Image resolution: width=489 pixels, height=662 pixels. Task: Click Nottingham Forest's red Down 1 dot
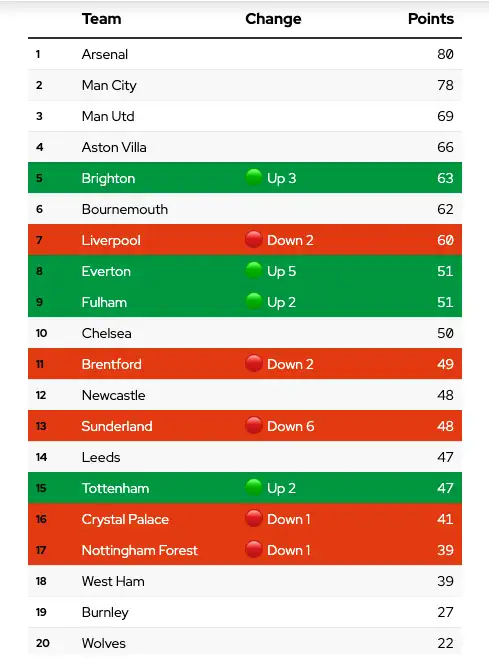(254, 550)
